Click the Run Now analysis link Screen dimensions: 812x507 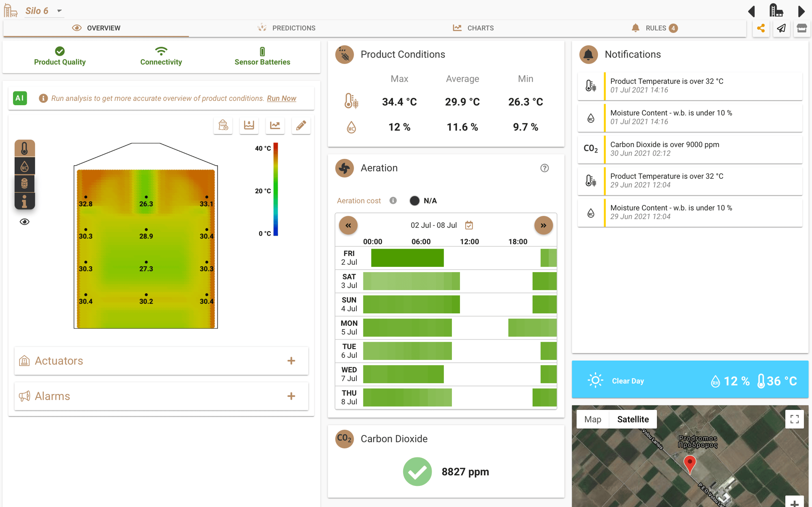[x=282, y=97]
